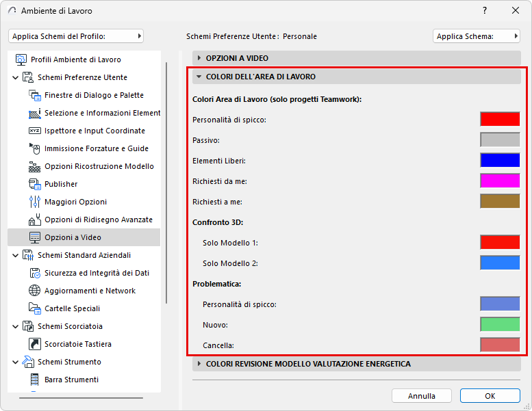Select Ispettore e Input Coordinate entry
The image size is (532, 411).
coord(94,131)
